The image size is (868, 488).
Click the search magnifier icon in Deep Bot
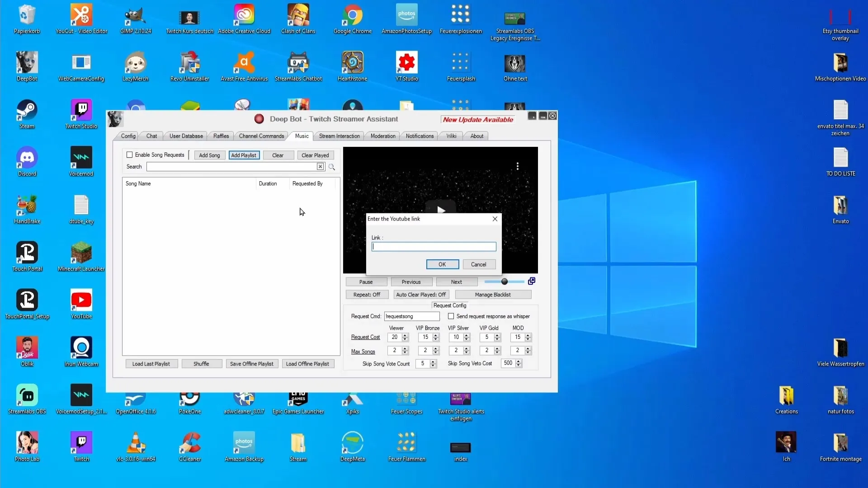click(x=332, y=167)
